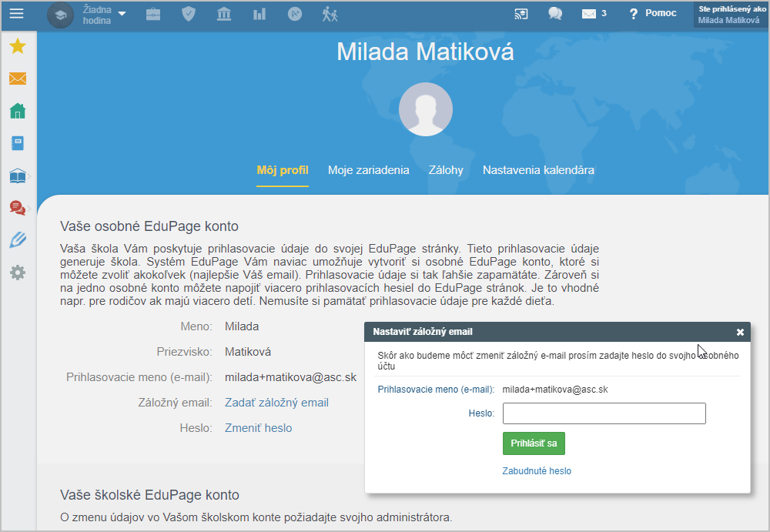Open the gear settings sidebar icon
Image resolution: width=770 pixels, height=532 pixels.
point(18,273)
